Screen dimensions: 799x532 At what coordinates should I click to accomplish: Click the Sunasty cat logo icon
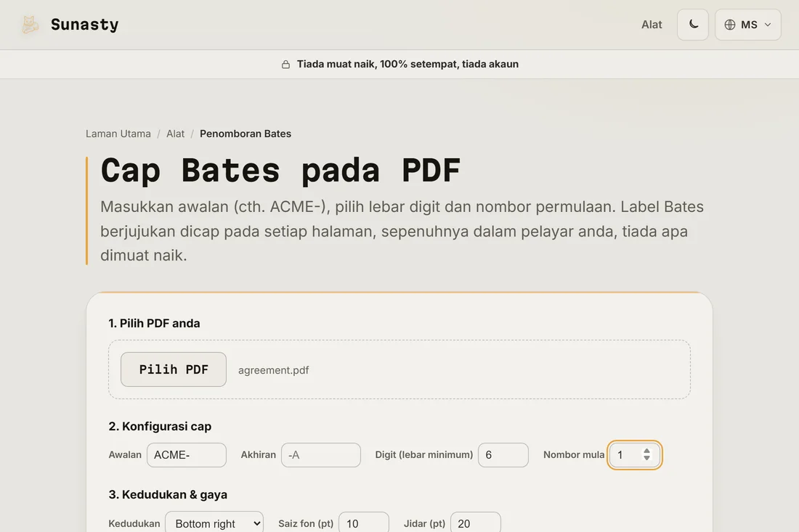pos(30,25)
